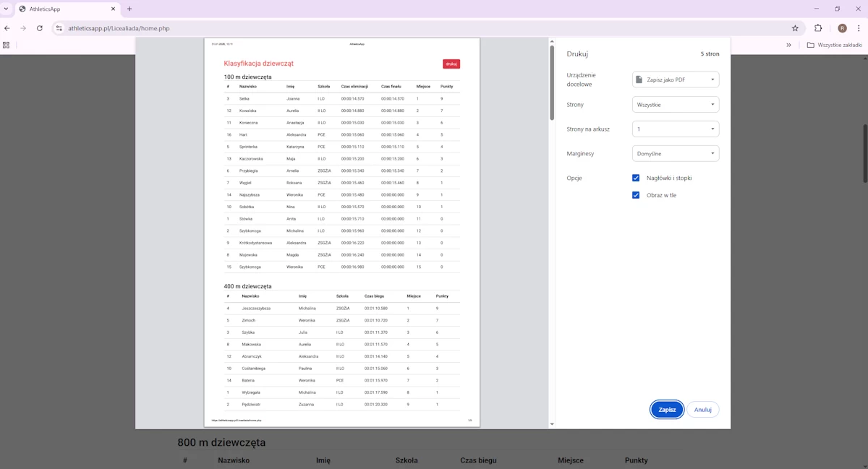Click the back navigation arrow
This screenshot has width=868, height=469.
[7, 28]
